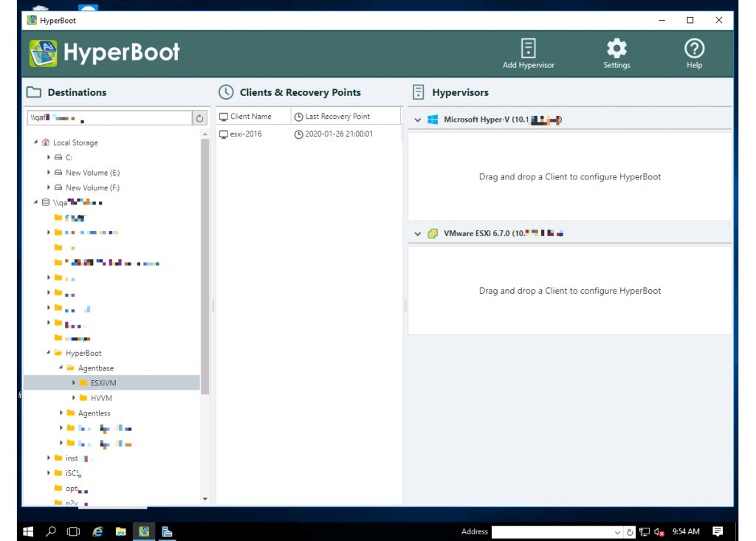756x541 pixels.
Task: Click the Add Hypervisor label text
Action: pyautogui.click(x=528, y=65)
